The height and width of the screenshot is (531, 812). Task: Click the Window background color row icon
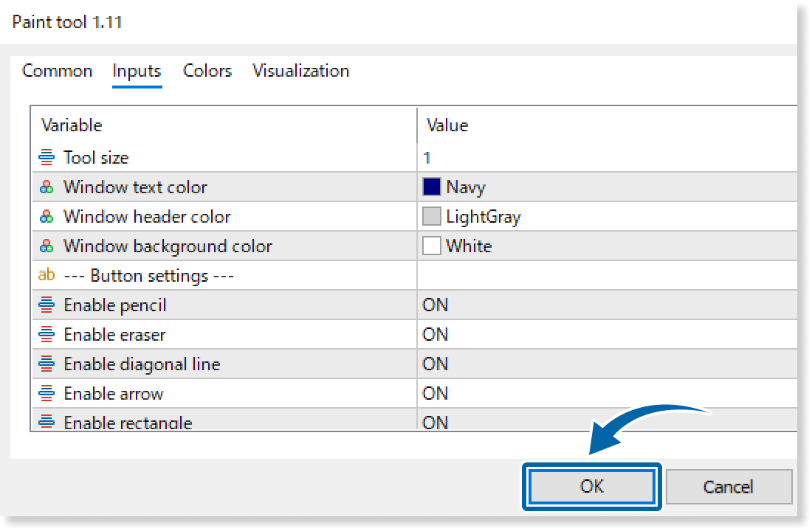(47, 246)
